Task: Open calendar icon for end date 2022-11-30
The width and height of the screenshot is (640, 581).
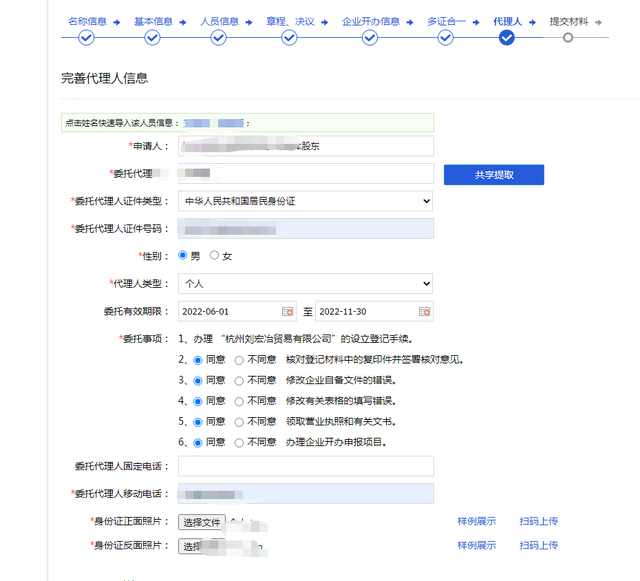Action: 424,311
